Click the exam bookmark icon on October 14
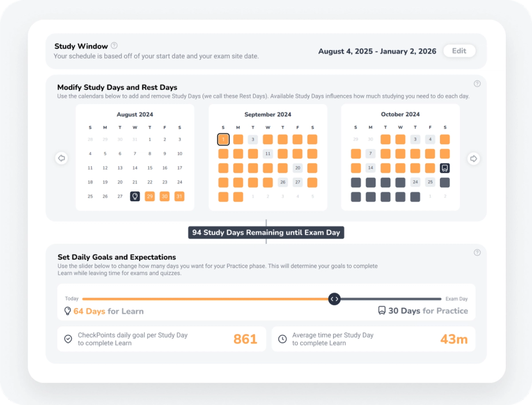This screenshot has width=532, height=405. [x=445, y=168]
